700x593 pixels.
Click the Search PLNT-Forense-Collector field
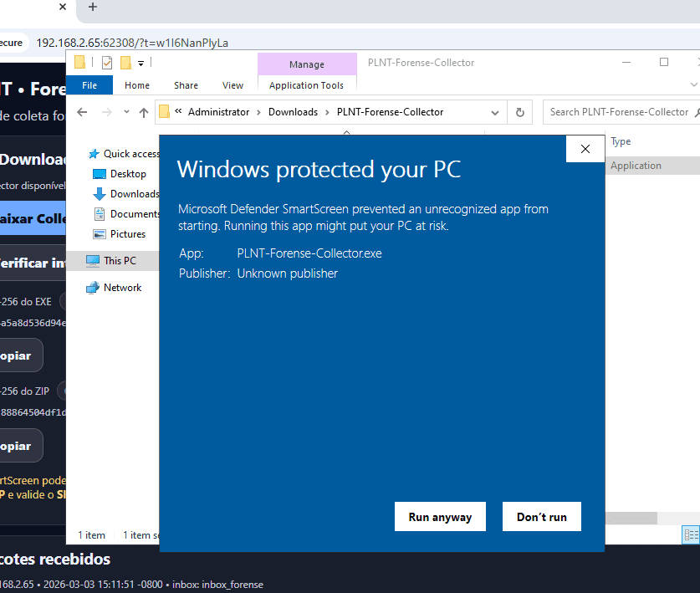coord(619,112)
